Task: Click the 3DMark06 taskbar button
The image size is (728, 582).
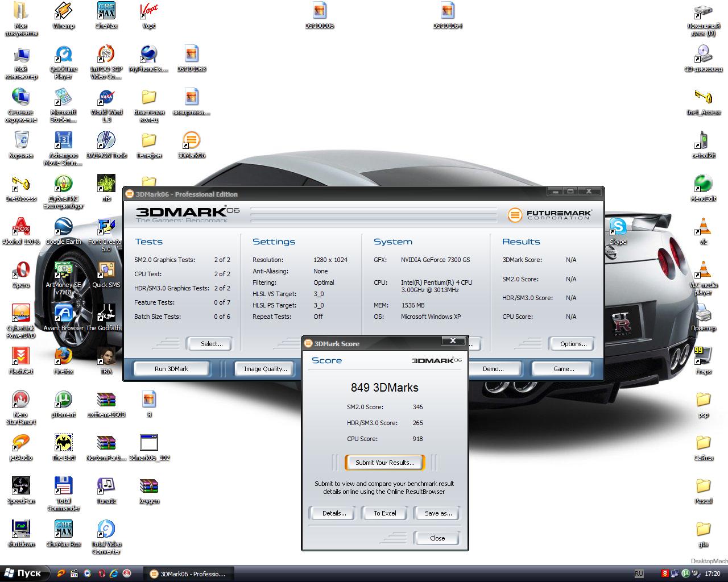Action: click(x=188, y=573)
